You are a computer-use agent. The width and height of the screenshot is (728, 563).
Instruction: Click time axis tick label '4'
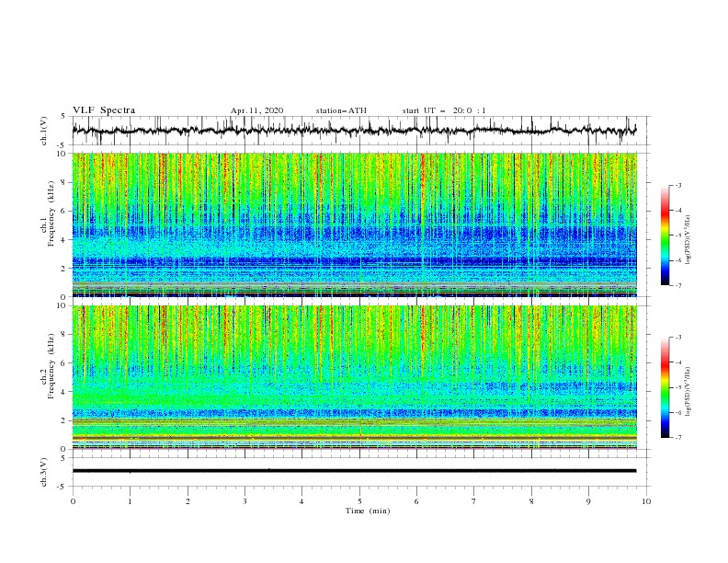(301, 501)
